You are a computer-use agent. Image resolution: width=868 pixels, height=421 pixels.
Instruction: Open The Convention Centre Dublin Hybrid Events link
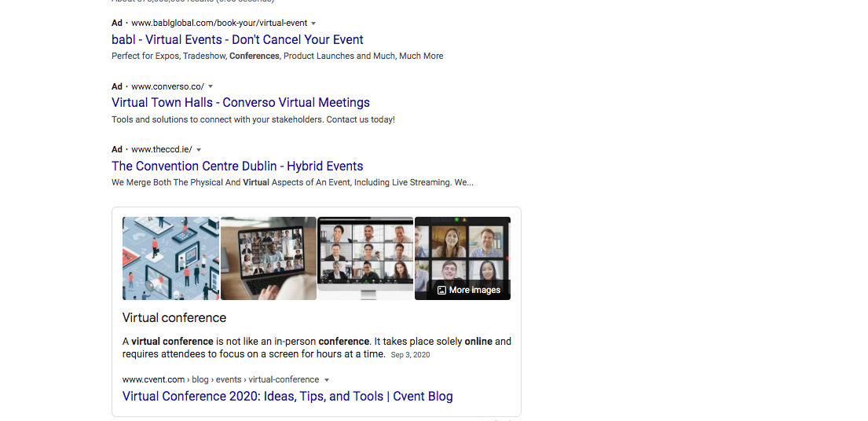pos(237,167)
